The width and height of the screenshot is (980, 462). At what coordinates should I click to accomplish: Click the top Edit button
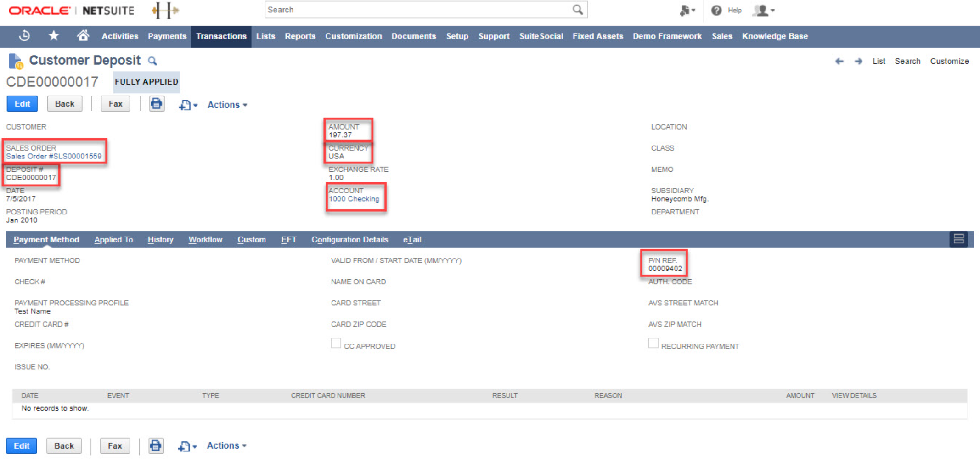(22, 104)
